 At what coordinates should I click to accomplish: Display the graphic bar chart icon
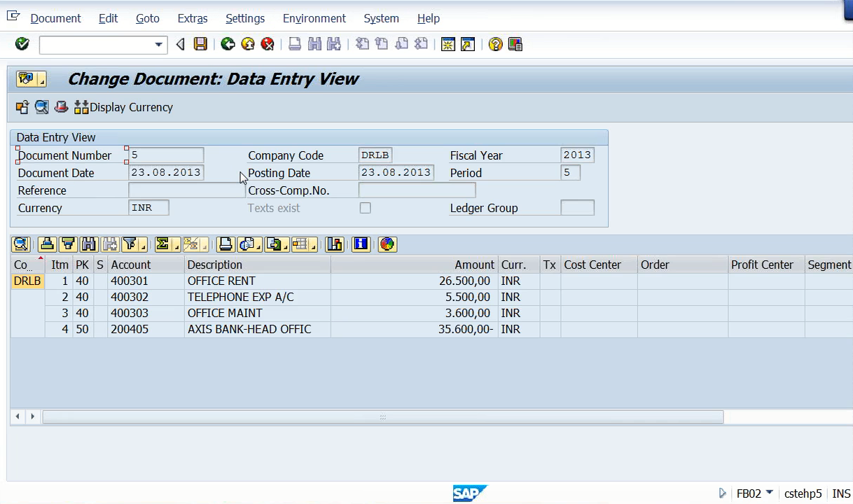pyautogui.click(x=335, y=244)
